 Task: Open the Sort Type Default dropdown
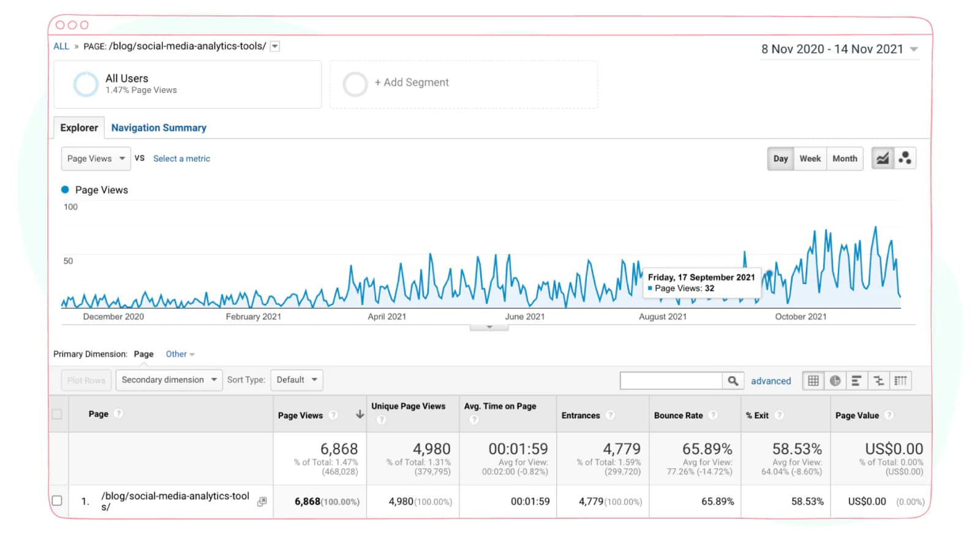point(296,380)
